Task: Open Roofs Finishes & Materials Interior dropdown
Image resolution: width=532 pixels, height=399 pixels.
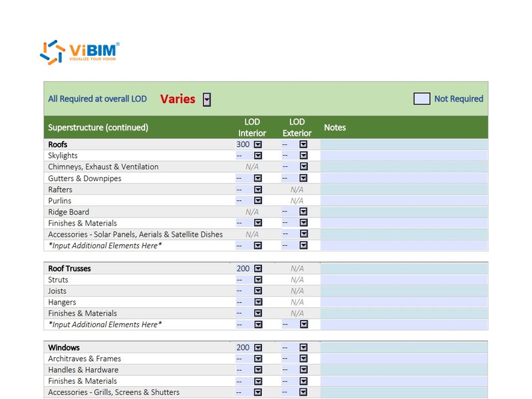Action: (x=258, y=223)
